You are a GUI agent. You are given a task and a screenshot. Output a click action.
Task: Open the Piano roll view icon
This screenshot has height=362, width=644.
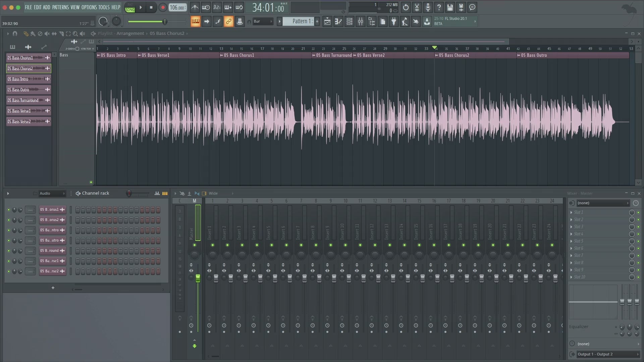(338, 21)
